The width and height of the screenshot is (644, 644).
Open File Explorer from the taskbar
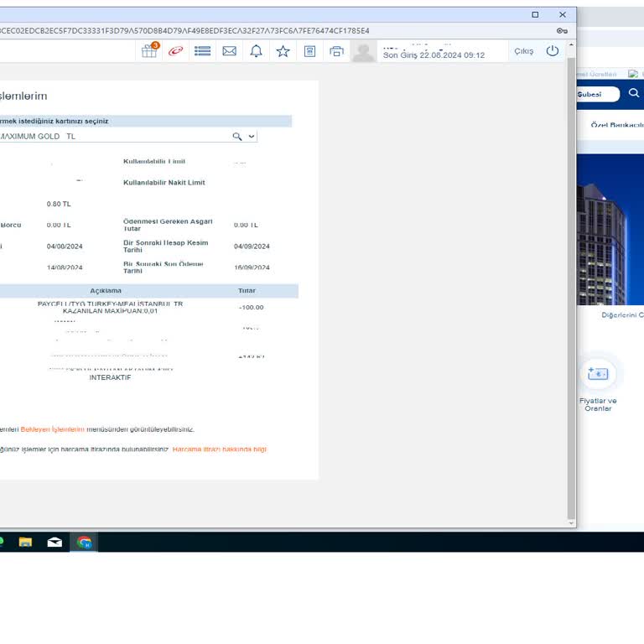click(25, 543)
